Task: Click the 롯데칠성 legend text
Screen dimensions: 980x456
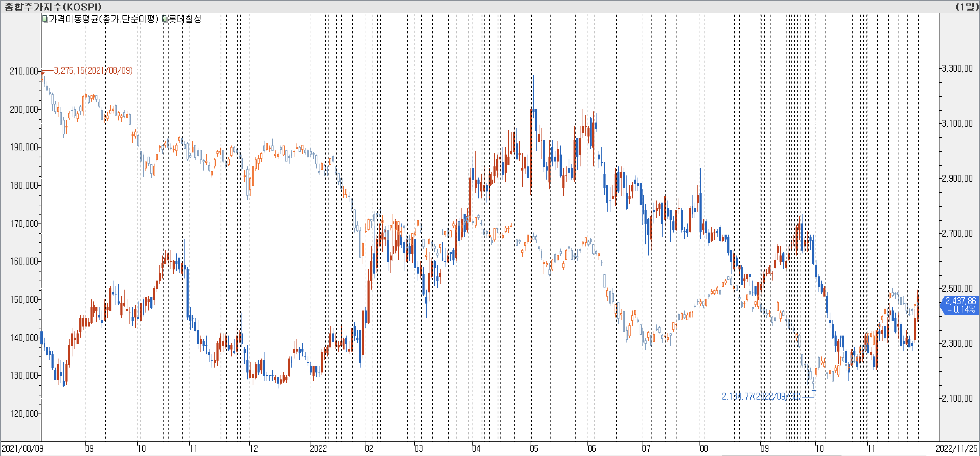Action: (184, 19)
